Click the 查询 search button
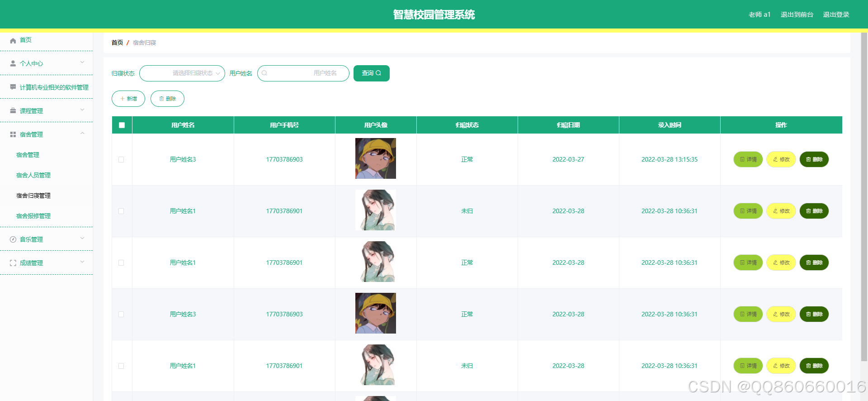Viewport: 868px width, 401px height. pos(372,73)
